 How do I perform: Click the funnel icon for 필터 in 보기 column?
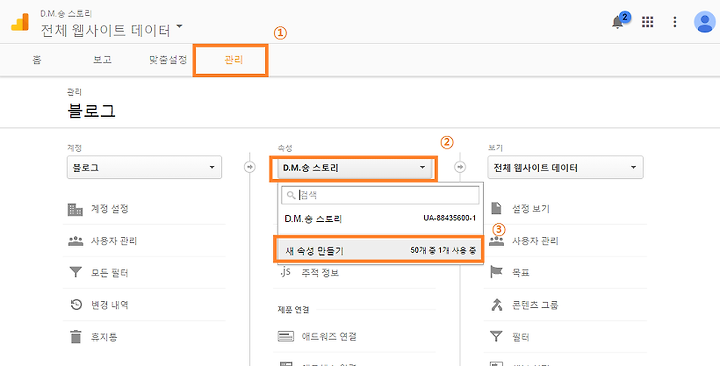click(x=496, y=337)
